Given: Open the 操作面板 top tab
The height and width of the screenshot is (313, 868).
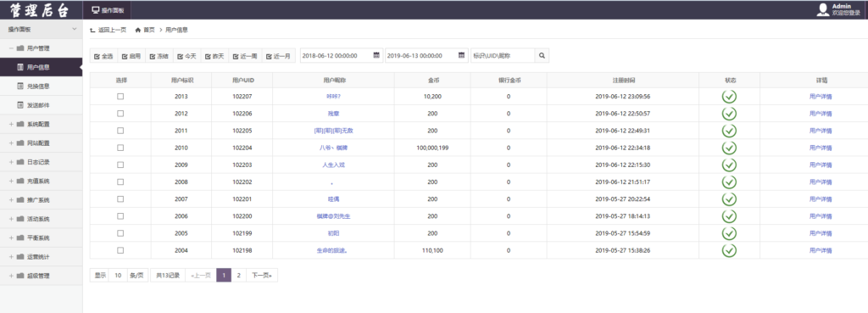Looking at the screenshot, I should (x=108, y=10).
